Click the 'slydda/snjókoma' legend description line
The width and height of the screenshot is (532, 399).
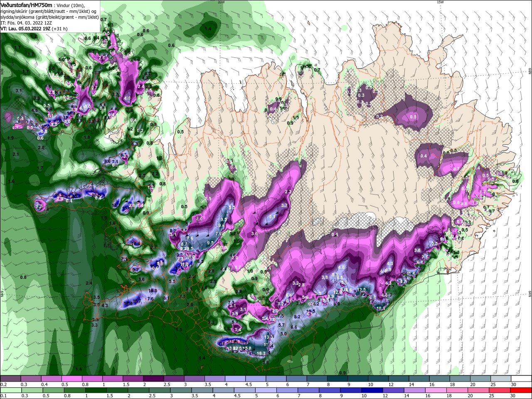tap(49, 17)
